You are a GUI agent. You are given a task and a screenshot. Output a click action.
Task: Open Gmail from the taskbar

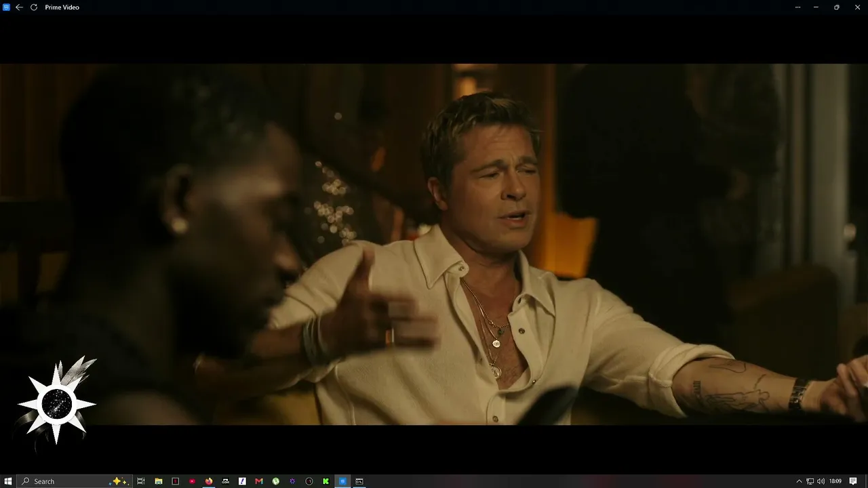click(259, 481)
